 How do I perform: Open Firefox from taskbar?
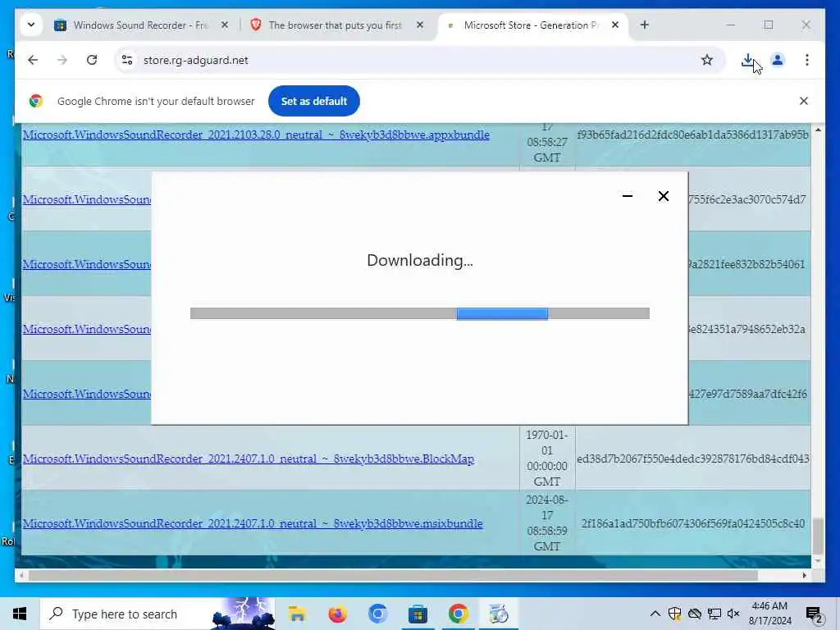[x=337, y=614]
